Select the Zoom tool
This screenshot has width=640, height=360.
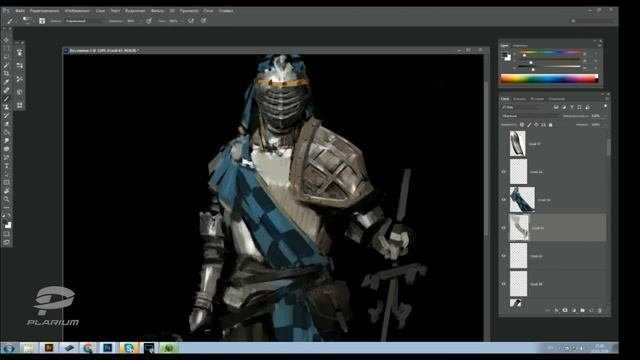pos(6,199)
